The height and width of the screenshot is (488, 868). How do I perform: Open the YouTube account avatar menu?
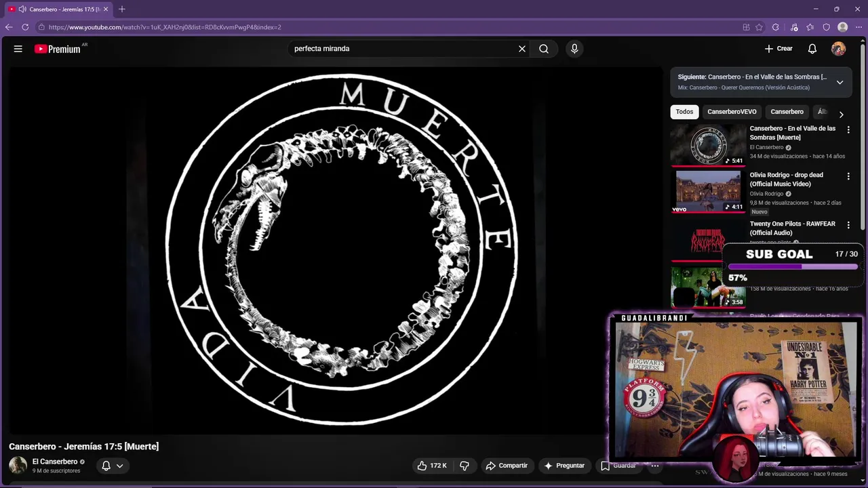(839, 49)
